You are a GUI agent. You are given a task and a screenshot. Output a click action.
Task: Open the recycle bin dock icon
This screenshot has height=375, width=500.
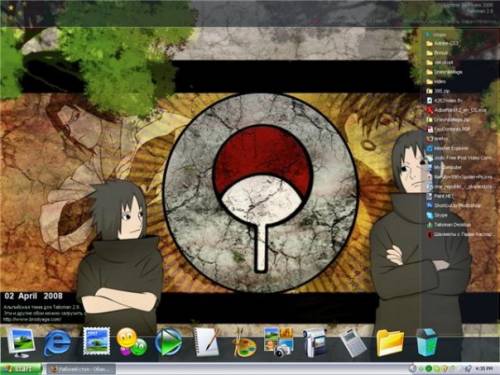[427, 342]
